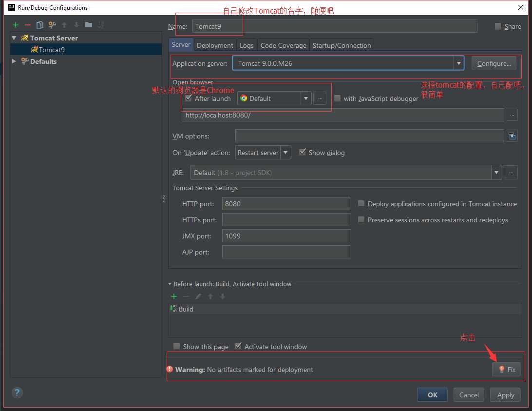This screenshot has width=532, height=411.
Task: Open URL ellipsis button beside localhost field
Action: pos(512,115)
